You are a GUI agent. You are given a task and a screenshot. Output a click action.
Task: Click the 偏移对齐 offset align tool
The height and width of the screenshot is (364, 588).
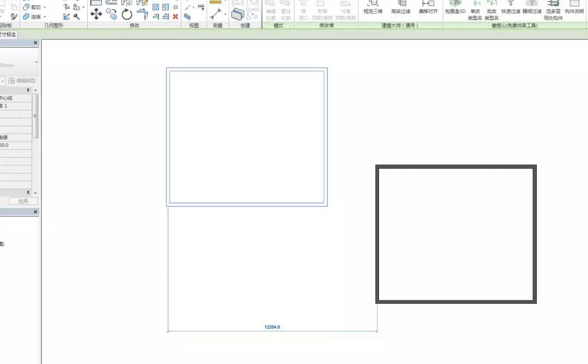[x=428, y=7]
